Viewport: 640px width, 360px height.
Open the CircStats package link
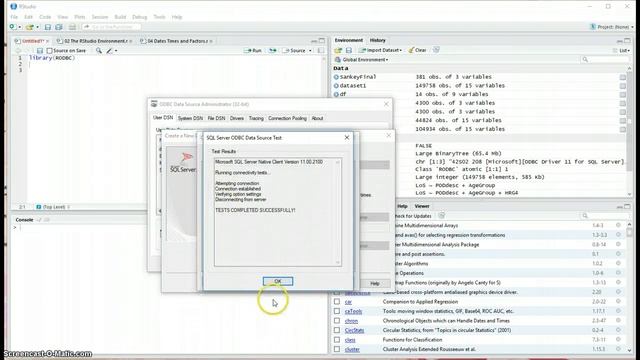click(354, 330)
